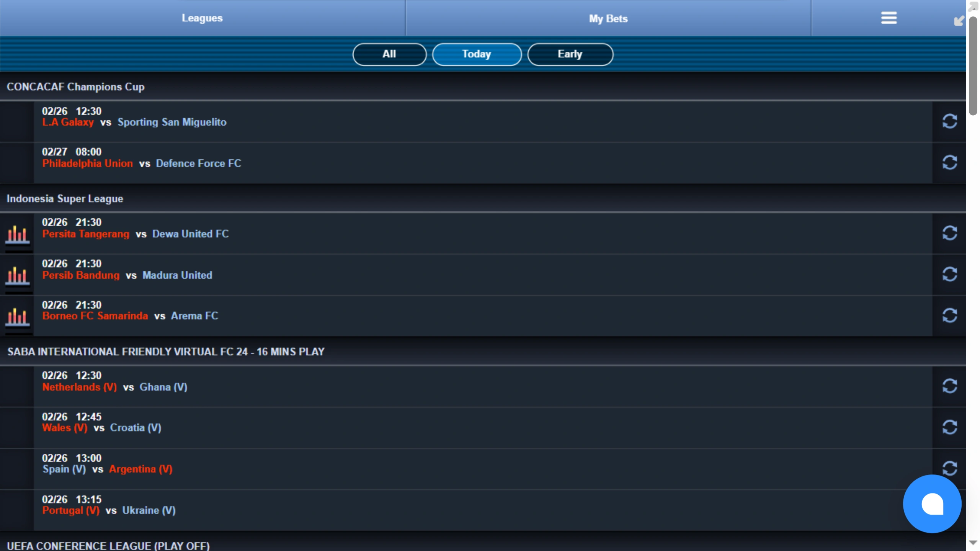Refresh Netherlands (V) vs Ghana (V) odds
The width and height of the screenshot is (980, 551).
(949, 386)
